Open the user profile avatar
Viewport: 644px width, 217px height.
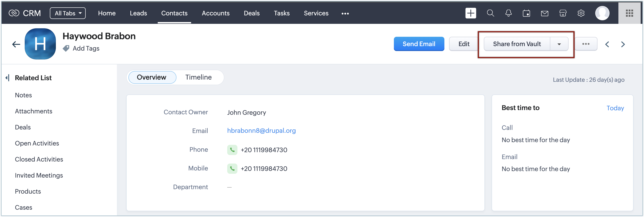click(x=602, y=13)
